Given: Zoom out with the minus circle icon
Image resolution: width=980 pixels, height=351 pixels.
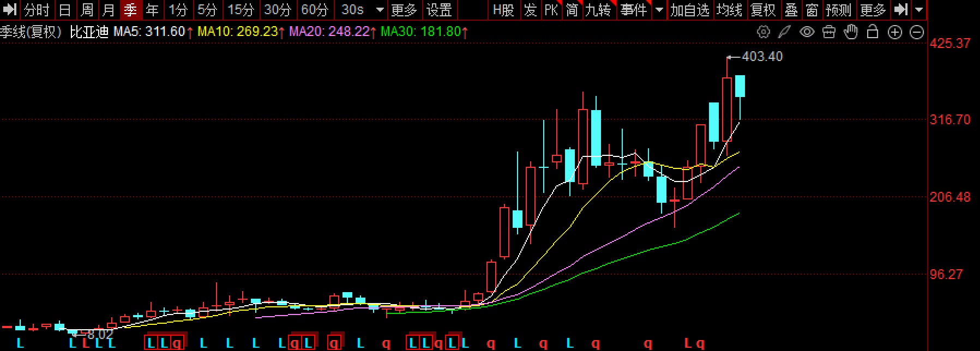Looking at the screenshot, I should click(x=917, y=32).
